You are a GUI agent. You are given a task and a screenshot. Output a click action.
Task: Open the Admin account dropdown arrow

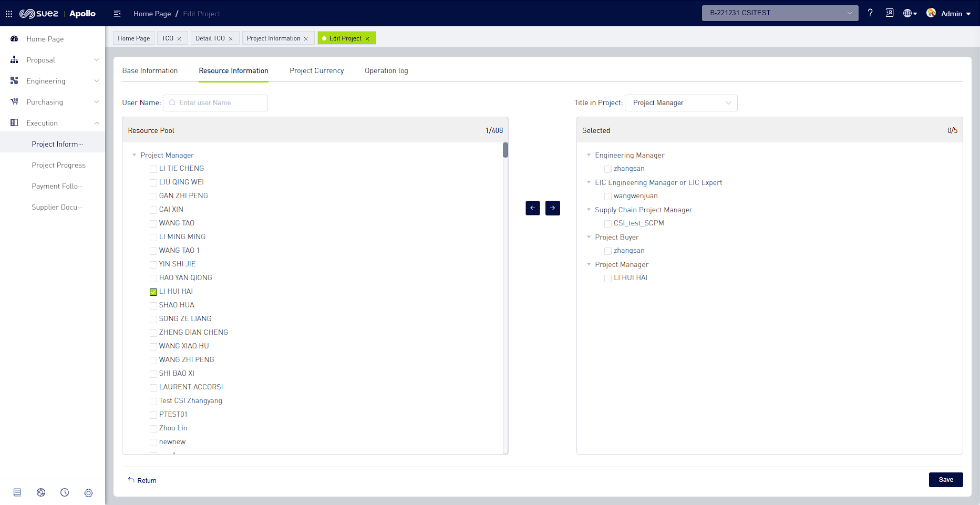point(968,14)
